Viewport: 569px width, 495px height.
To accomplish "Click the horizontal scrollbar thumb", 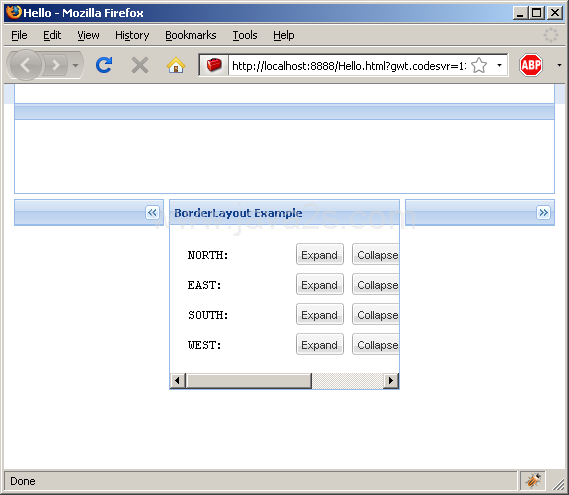I will [249, 381].
